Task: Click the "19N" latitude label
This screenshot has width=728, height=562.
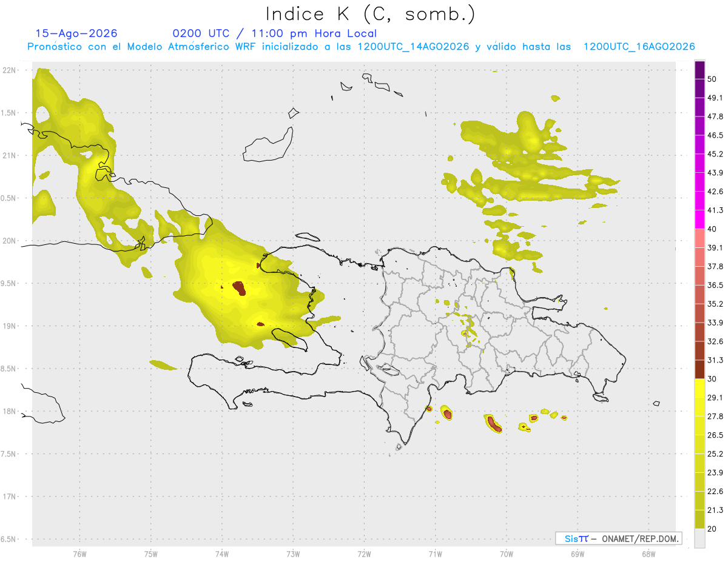Action: (x=9, y=326)
